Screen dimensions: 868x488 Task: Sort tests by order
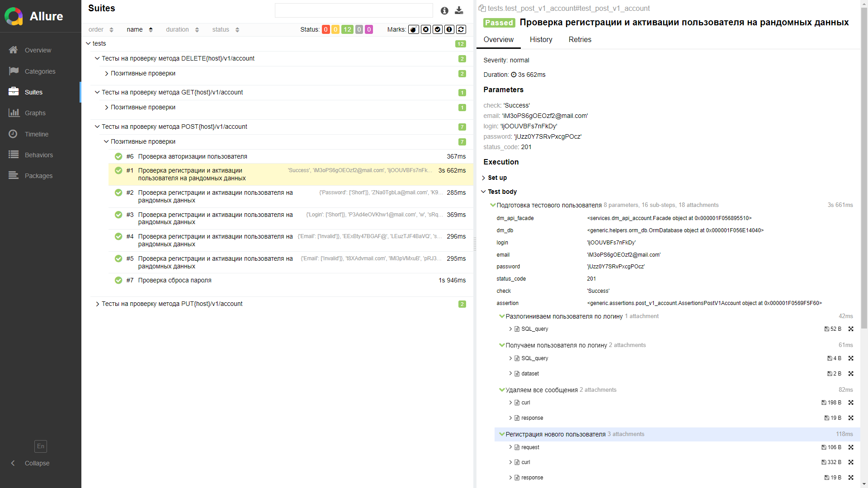pyautogui.click(x=101, y=29)
